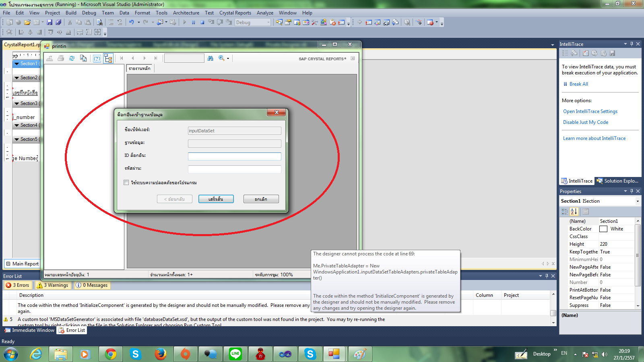Click the Chrome icon in the Windows taskbar
Viewport: 644px width, 362px height.
(x=111, y=354)
